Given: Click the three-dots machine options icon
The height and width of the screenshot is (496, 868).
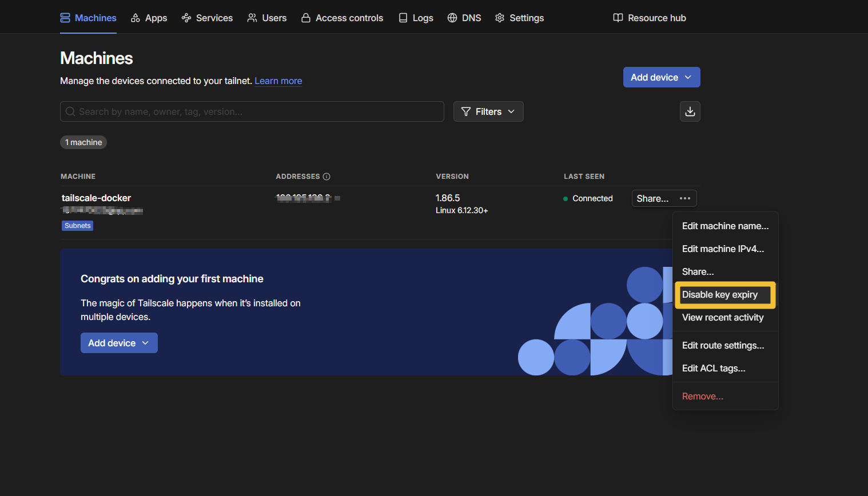Looking at the screenshot, I should (684, 198).
